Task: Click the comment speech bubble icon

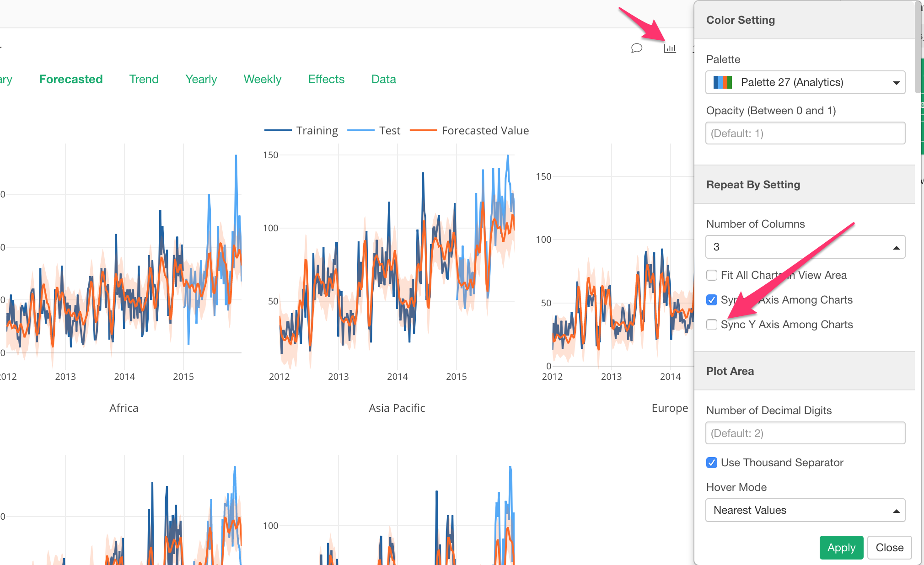Action: tap(636, 48)
